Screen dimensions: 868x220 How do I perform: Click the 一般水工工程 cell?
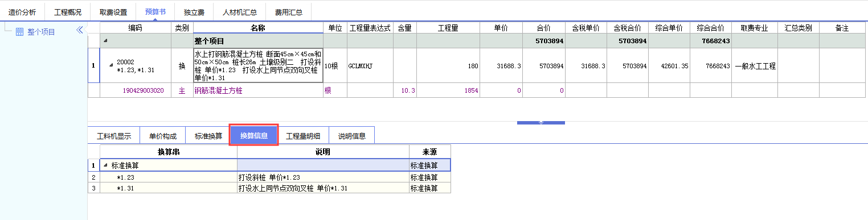755,66
